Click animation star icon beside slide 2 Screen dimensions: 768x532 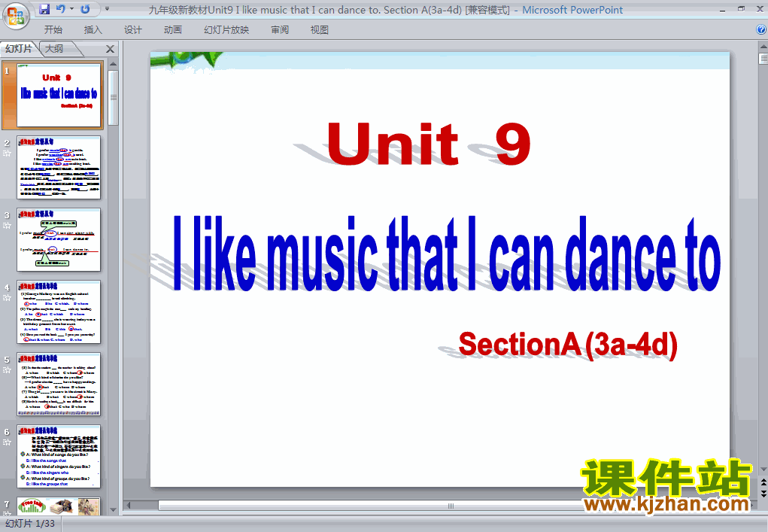(7, 154)
